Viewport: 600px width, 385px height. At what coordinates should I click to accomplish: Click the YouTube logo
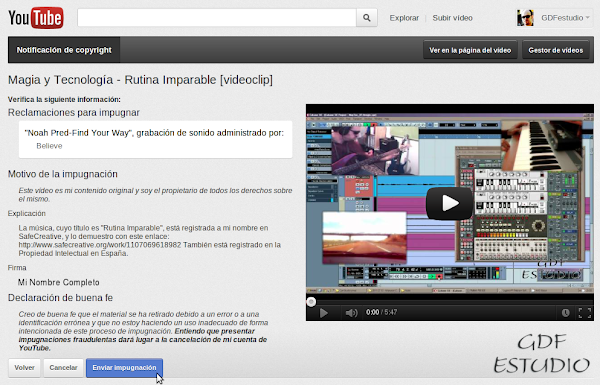tap(36, 18)
